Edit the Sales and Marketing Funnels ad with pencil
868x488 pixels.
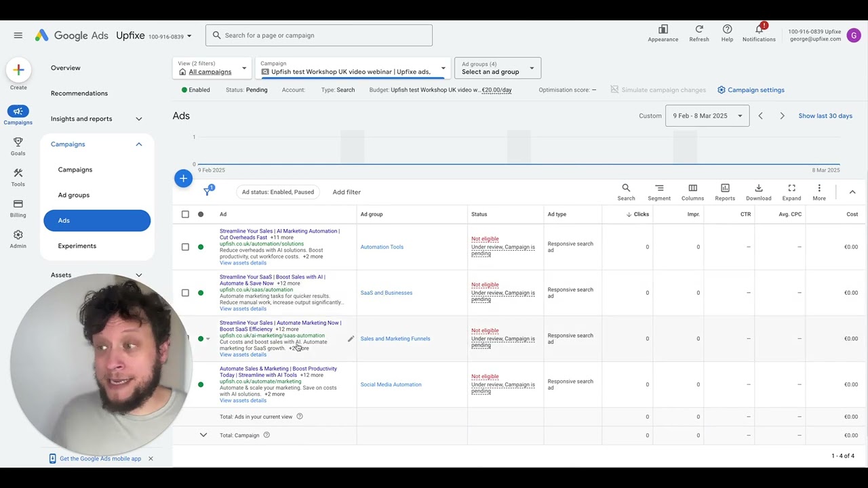pos(351,339)
